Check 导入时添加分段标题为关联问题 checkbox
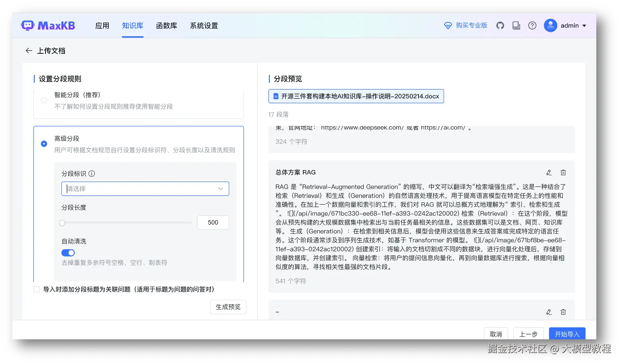Screen dimensions: 621x364 tap(37, 290)
